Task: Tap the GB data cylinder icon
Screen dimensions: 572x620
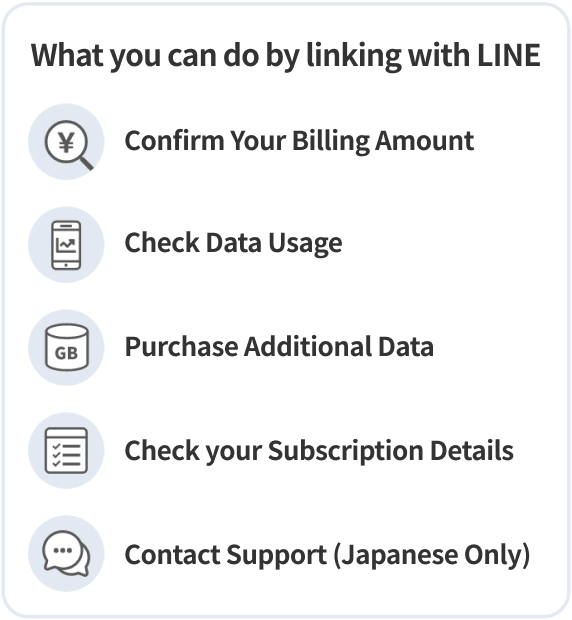Action: click(66, 348)
